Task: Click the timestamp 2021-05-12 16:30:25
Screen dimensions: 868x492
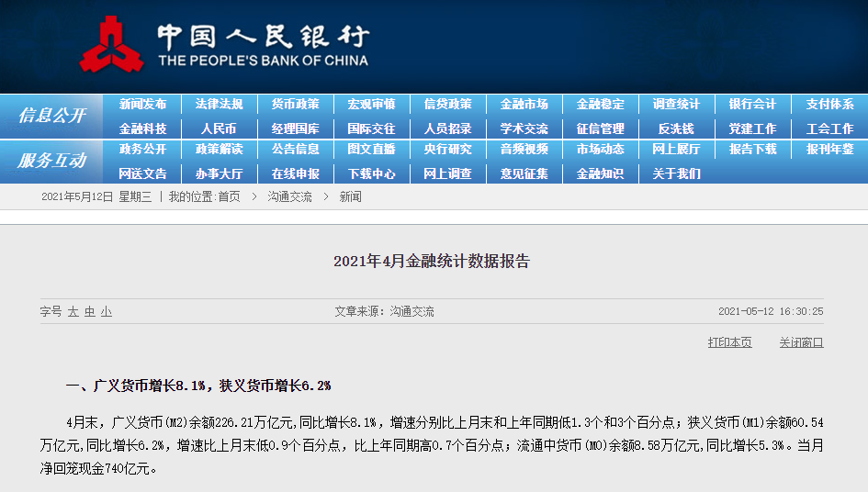Action: tap(771, 311)
